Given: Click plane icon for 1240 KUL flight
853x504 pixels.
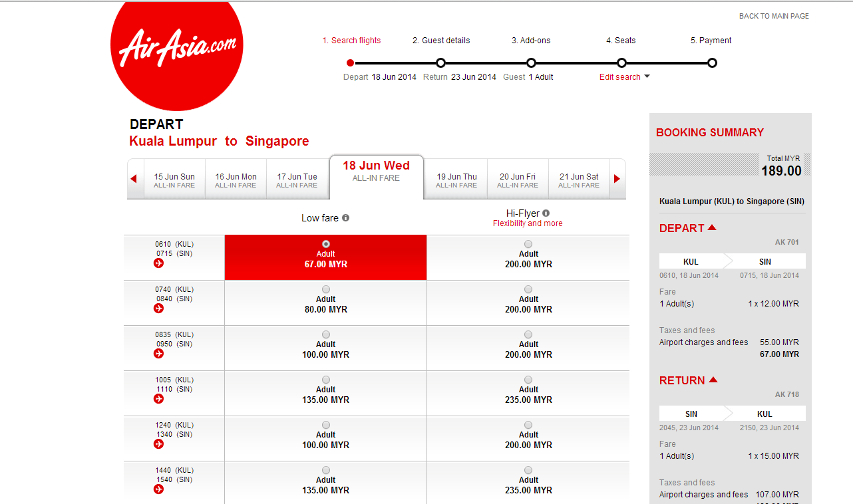Looking at the screenshot, I should pos(158,444).
